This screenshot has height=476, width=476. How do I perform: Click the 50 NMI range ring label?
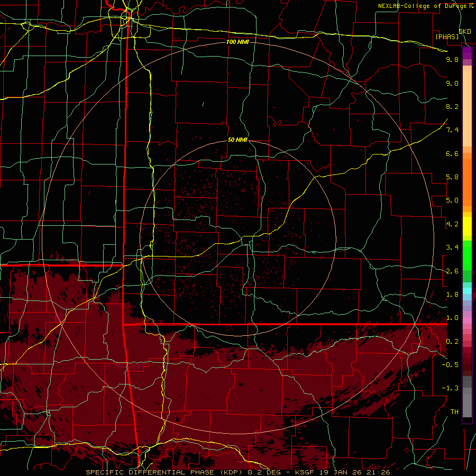tap(237, 140)
